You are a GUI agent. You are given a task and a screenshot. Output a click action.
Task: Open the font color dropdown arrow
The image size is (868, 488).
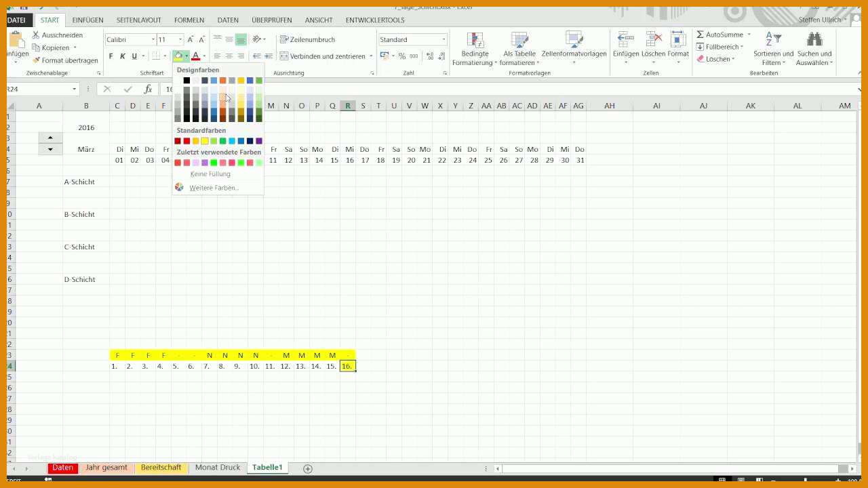click(204, 56)
